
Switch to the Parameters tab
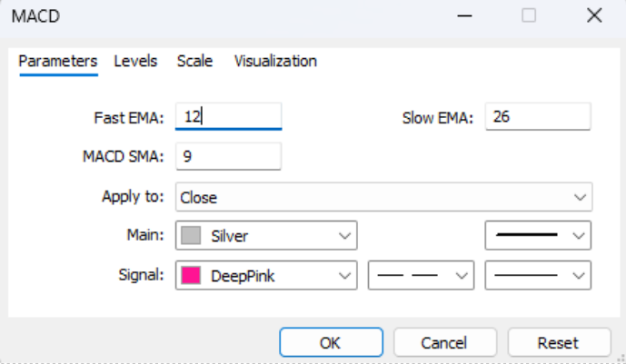tap(58, 62)
